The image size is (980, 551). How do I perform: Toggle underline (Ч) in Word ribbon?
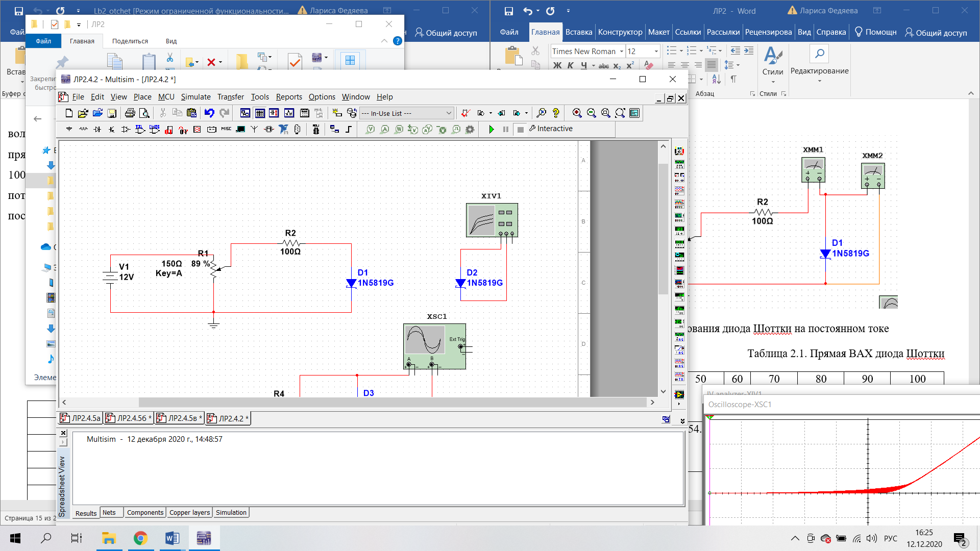pos(584,65)
